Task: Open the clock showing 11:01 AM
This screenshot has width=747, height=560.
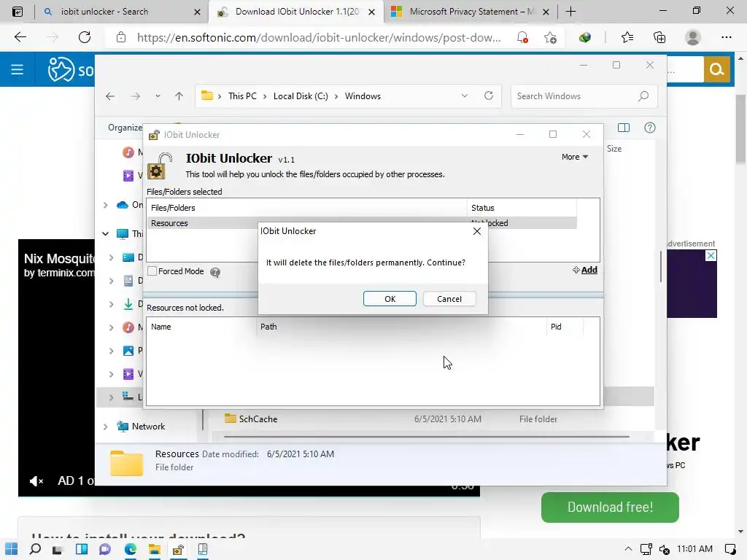Action: pos(694,549)
